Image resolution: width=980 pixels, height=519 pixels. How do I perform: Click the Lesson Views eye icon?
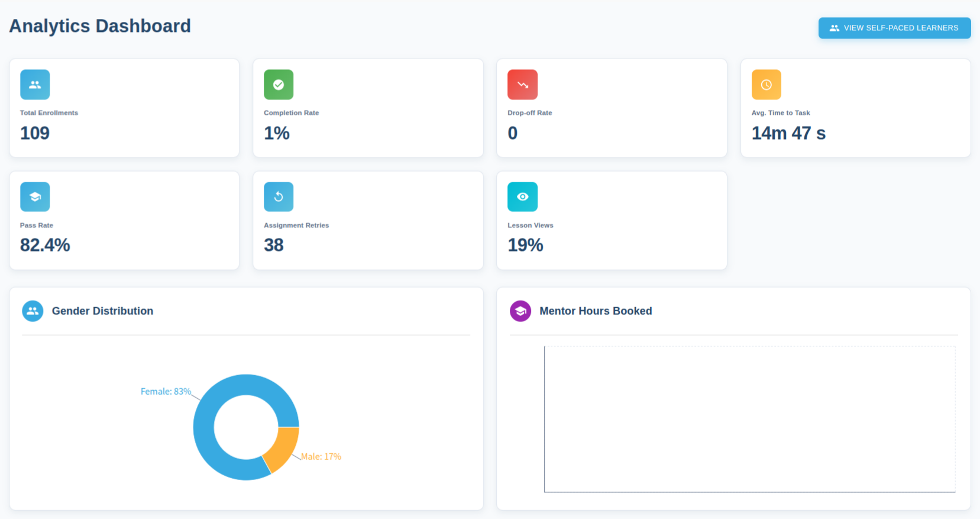[522, 197]
